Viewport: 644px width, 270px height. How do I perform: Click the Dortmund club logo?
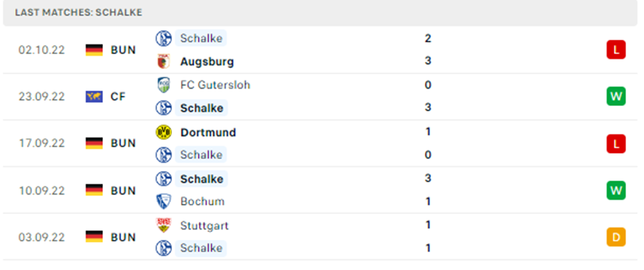[164, 132]
